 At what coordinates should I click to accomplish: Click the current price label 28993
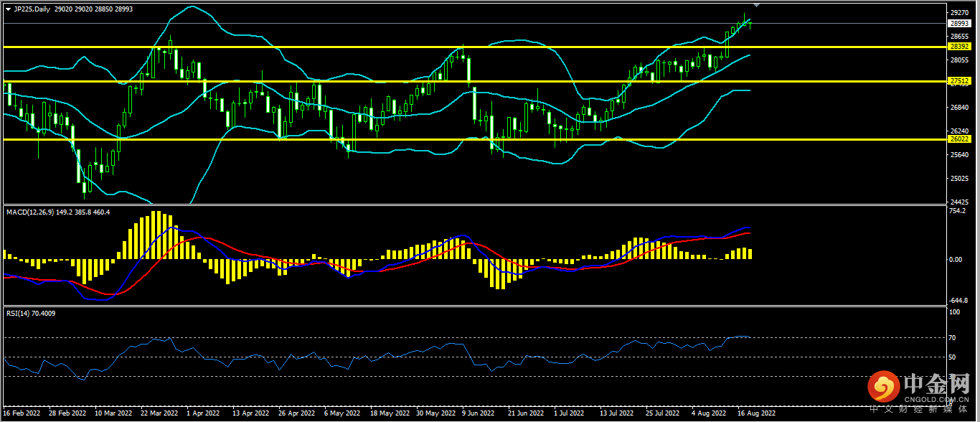click(x=959, y=23)
